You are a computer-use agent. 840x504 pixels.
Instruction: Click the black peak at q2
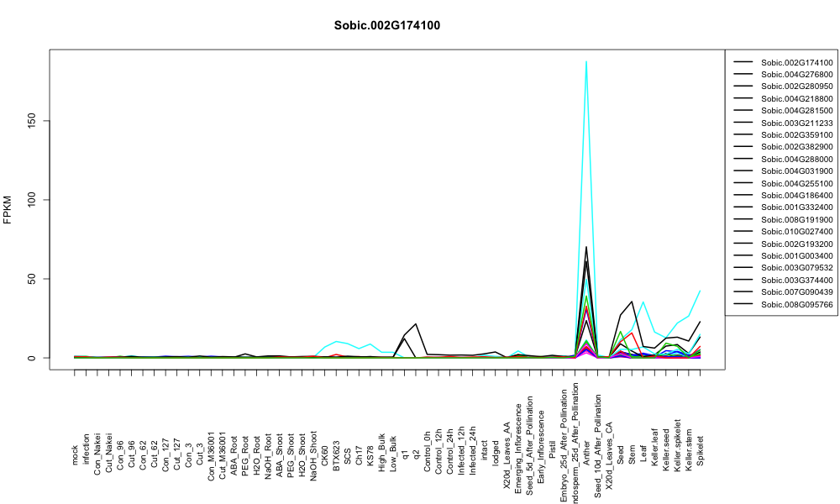(416, 323)
